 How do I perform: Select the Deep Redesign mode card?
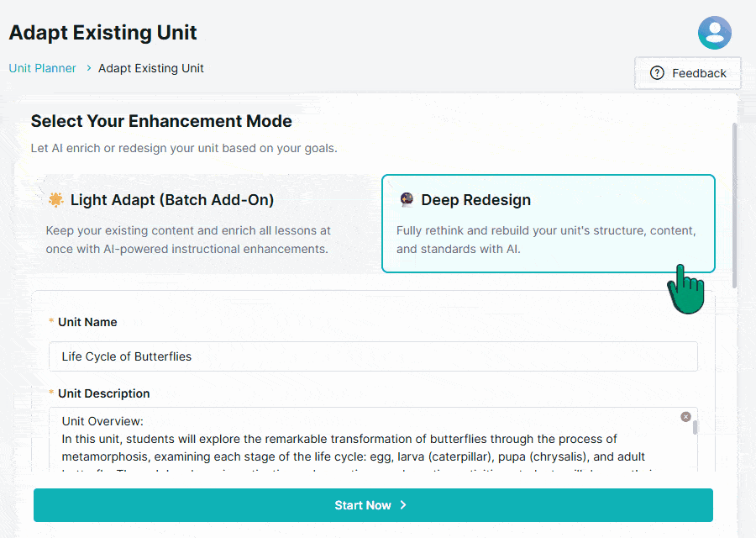tap(548, 224)
